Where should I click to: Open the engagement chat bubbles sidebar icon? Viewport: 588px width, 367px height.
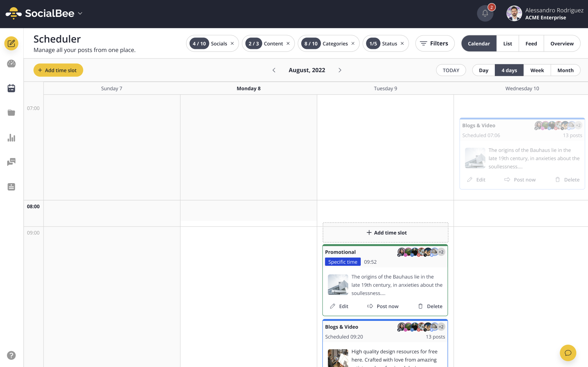coord(11,162)
